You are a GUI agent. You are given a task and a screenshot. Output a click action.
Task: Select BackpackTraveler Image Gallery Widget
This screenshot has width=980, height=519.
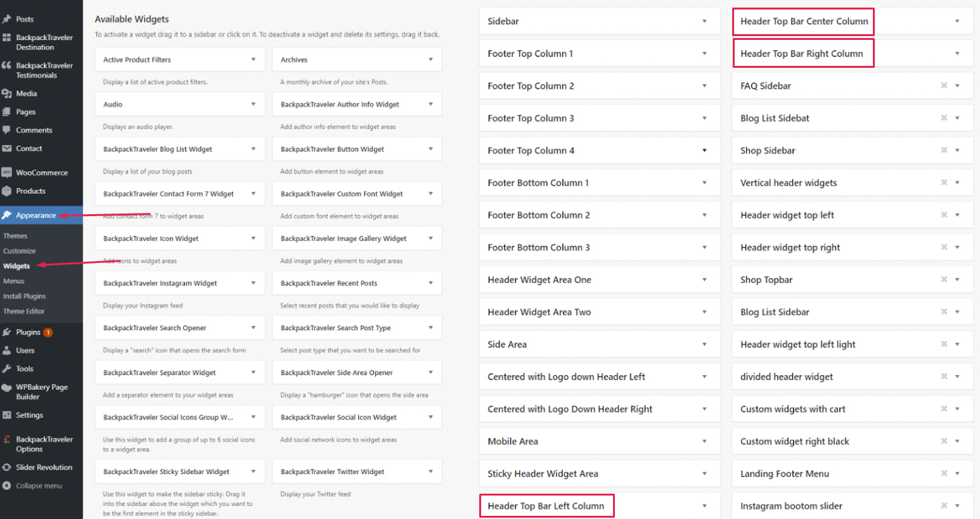(x=358, y=238)
